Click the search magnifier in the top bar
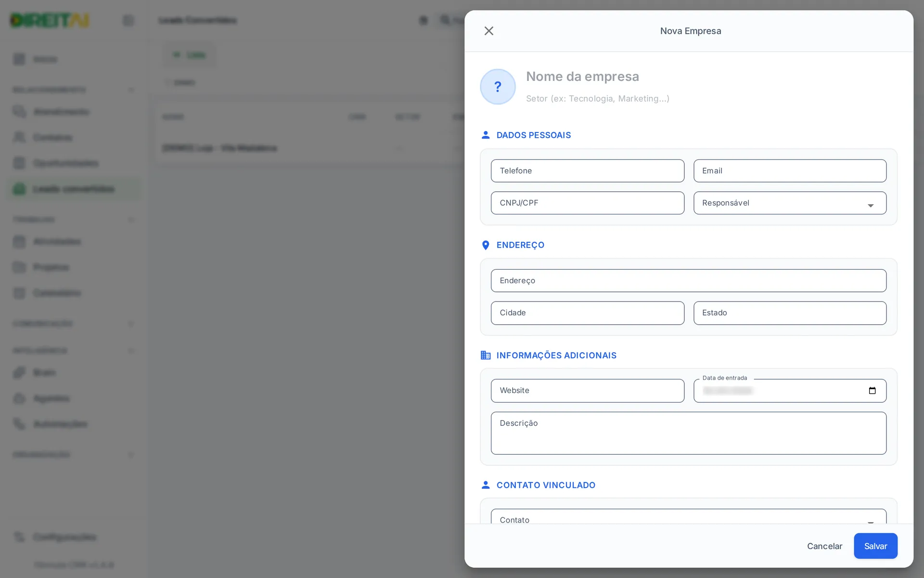The height and width of the screenshot is (578, 924). coord(445,20)
